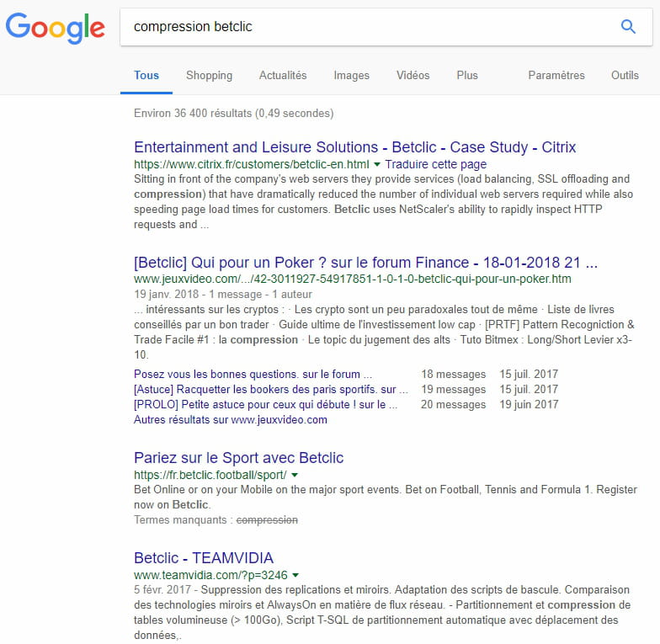Click the citrix.fr green URL text
This screenshot has width=660, height=644.
point(251,164)
